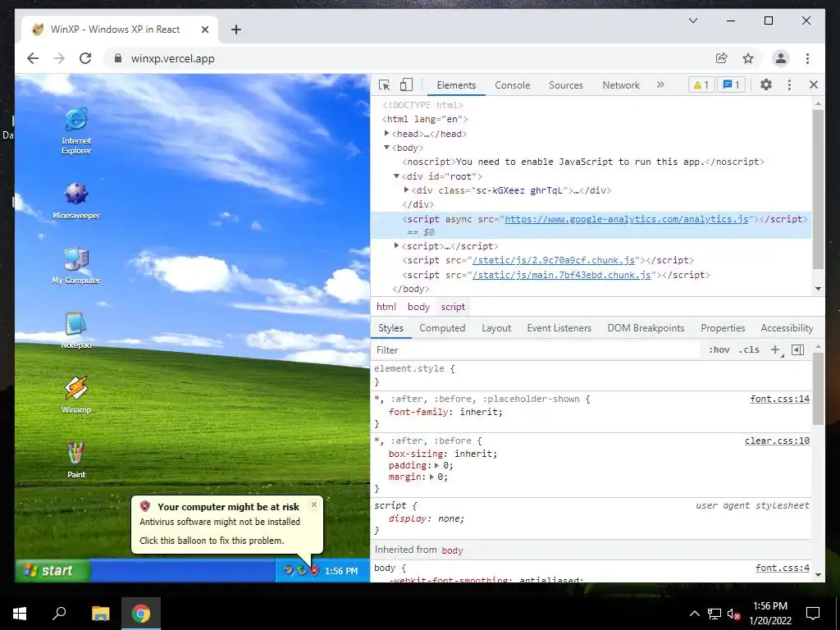This screenshot has height=630, width=840.
Task: Open My Computer desktop icon
Action: pos(76,266)
